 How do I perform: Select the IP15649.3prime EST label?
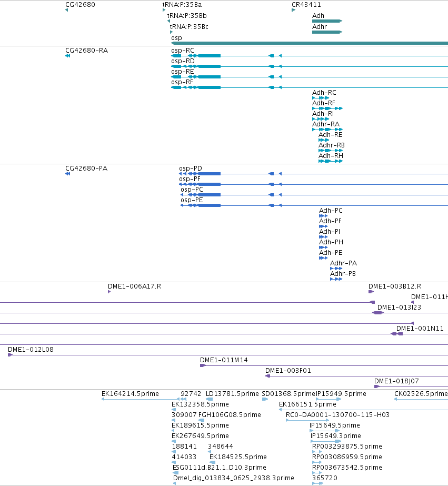(335, 436)
